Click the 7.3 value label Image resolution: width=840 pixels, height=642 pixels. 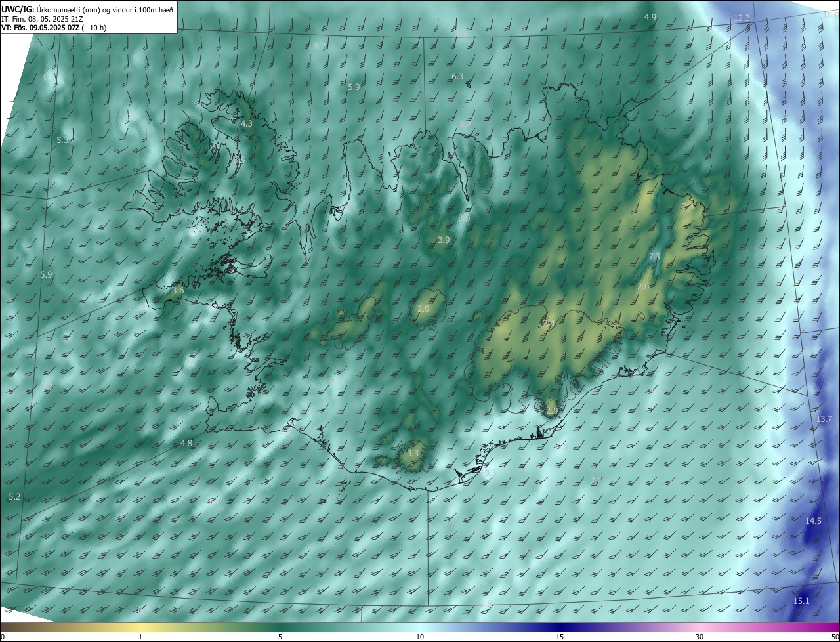[654, 256]
